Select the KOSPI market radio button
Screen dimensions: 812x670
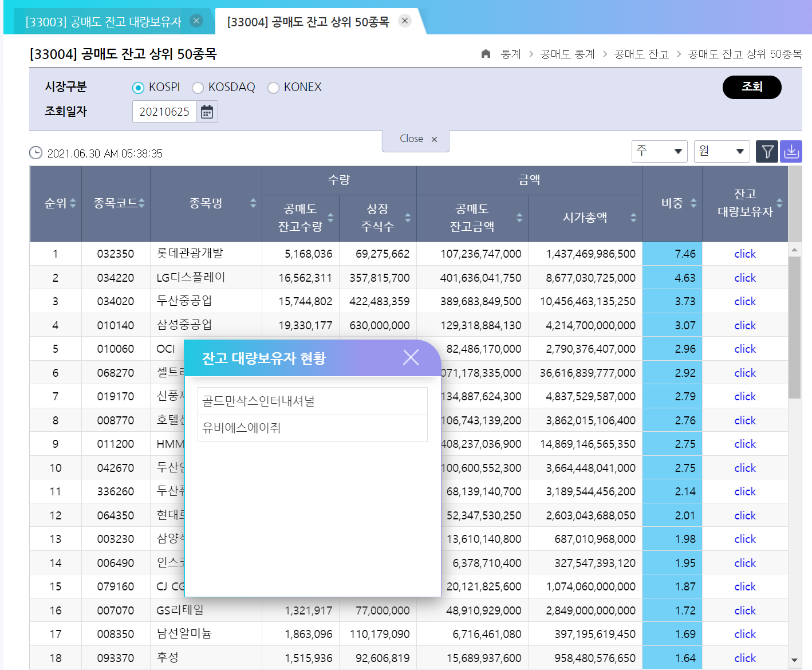pos(138,88)
